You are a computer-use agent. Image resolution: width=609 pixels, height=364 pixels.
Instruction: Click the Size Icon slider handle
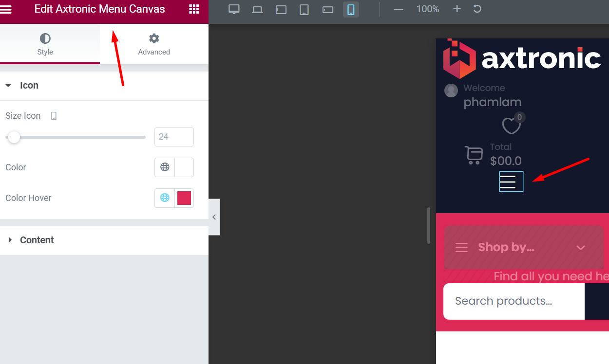coord(14,137)
